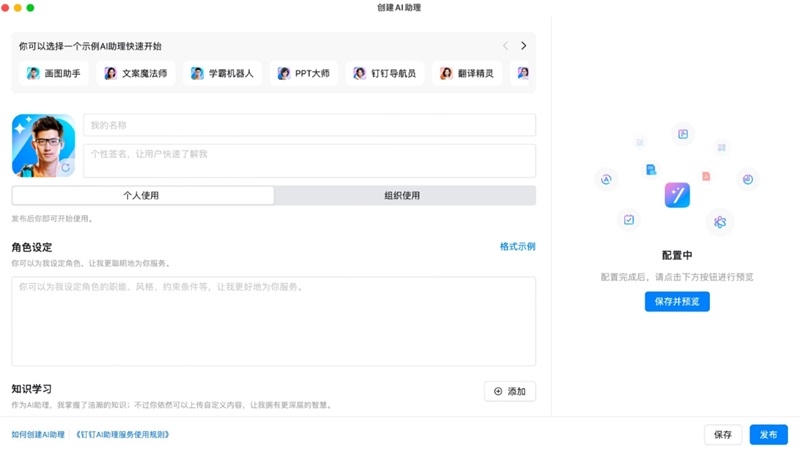The height and width of the screenshot is (450, 800).
Task: Focus the 我的名称 name field
Action: (309, 125)
